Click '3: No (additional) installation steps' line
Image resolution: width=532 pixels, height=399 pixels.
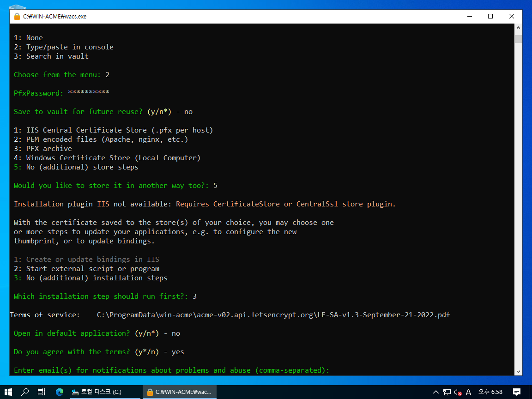pyautogui.click(x=91, y=278)
